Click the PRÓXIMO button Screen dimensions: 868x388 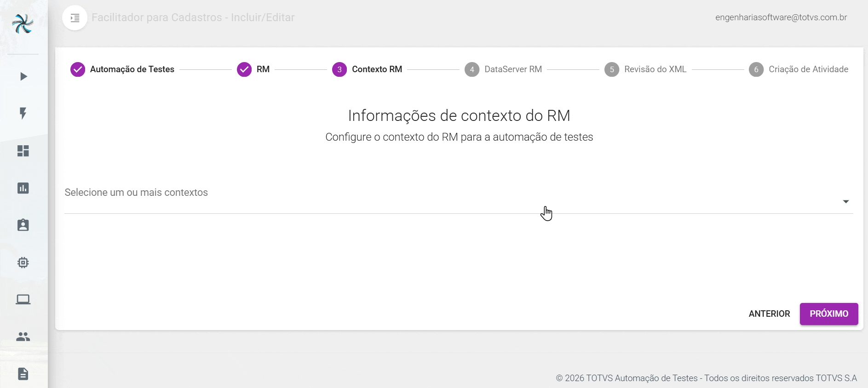(828, 314)
